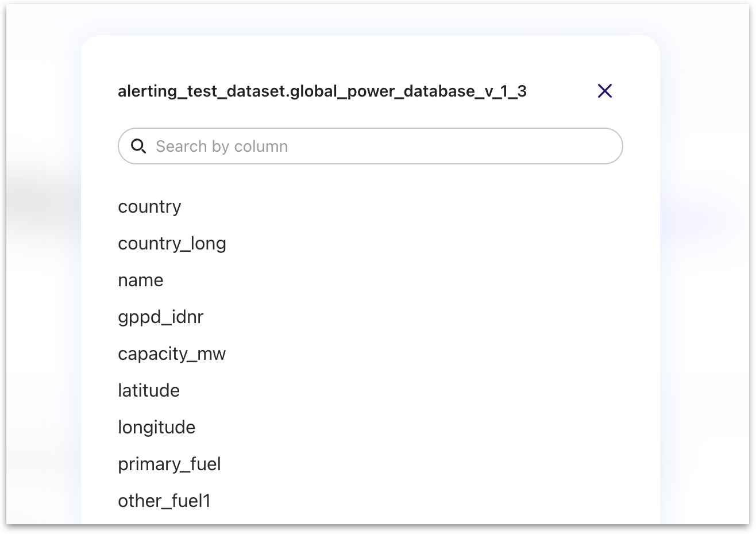The height and width of the screenshot is (534, 756).
Task: Pick primary_fuel from the list
Action: [169, 464]
